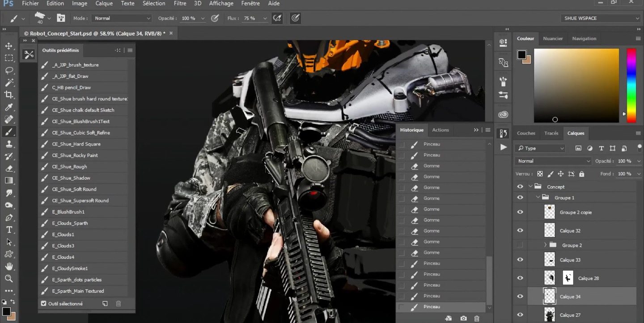Select the Type tool
Viewport: 644px width, 323px height.
(x=8, y=230)
